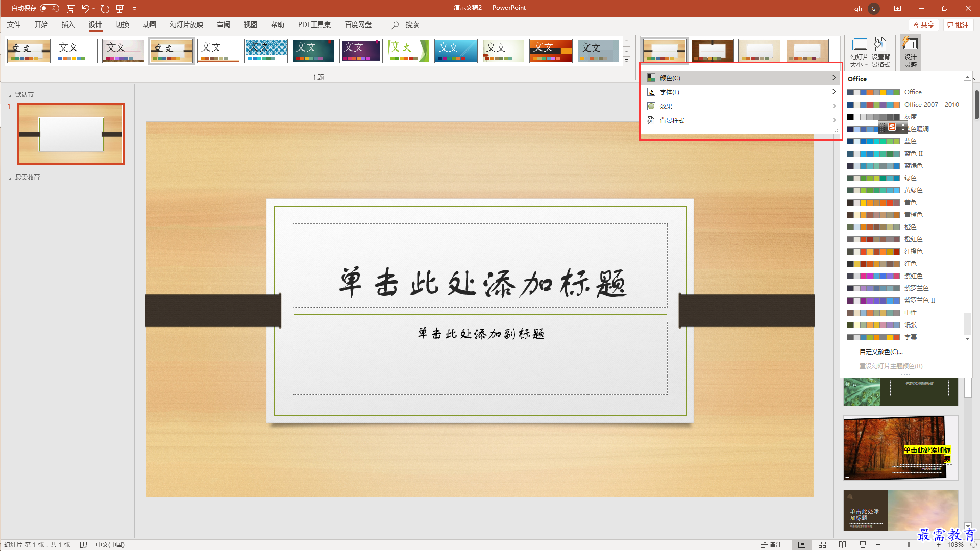Open the 百度网盘 tab
The image size is (980, 551).
point(358,24)
